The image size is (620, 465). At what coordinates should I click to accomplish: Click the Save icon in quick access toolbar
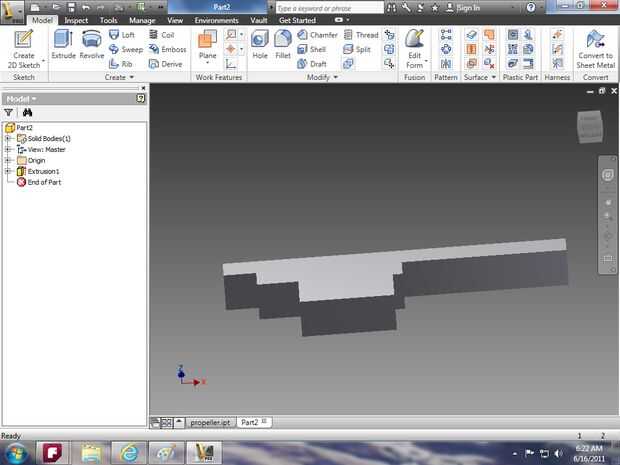coord(71,7)
